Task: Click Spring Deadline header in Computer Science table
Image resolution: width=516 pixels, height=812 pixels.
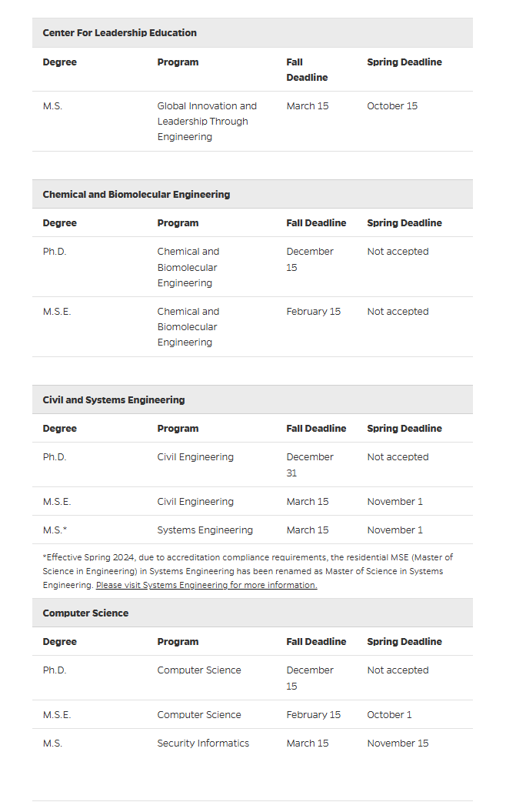Action: 404,642
